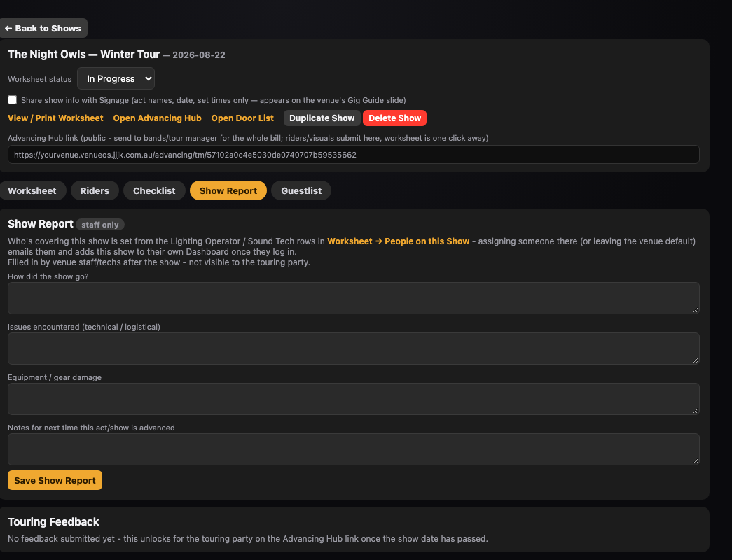Click the 'No feedback submitted yet' message

[x=248, y=538]
